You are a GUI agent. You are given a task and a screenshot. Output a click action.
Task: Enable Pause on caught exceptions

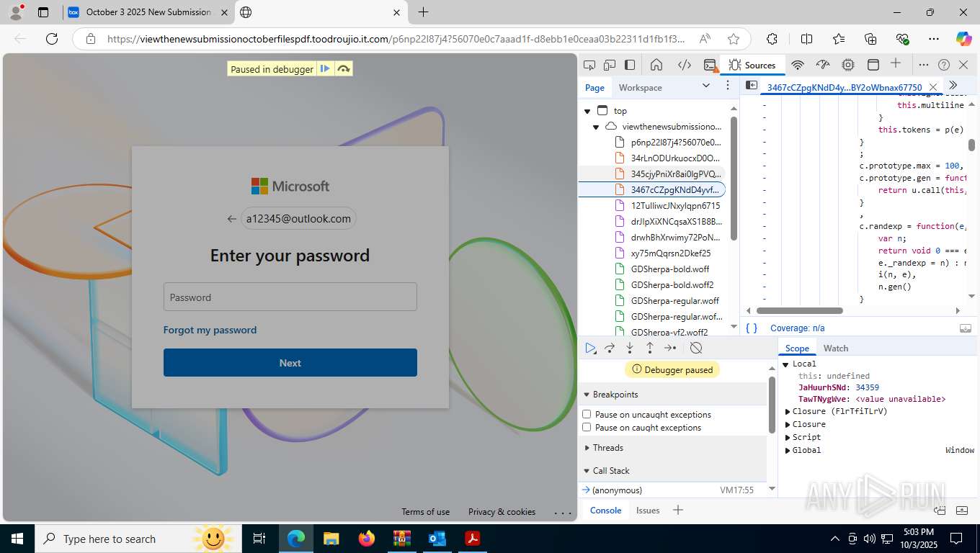[x=587, y=427]
